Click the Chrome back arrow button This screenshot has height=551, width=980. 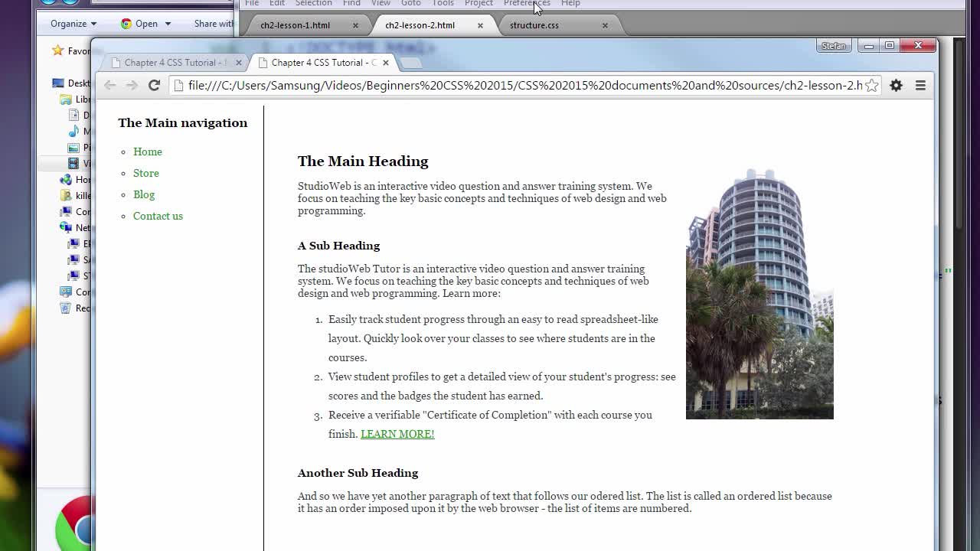pos(109,85)
